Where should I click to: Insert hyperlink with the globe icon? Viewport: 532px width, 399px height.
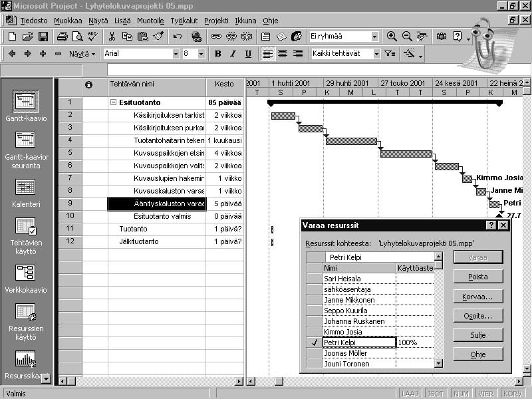197,37
